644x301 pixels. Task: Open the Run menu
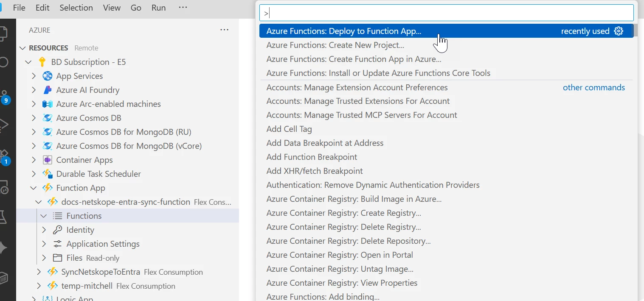(159, 8)
